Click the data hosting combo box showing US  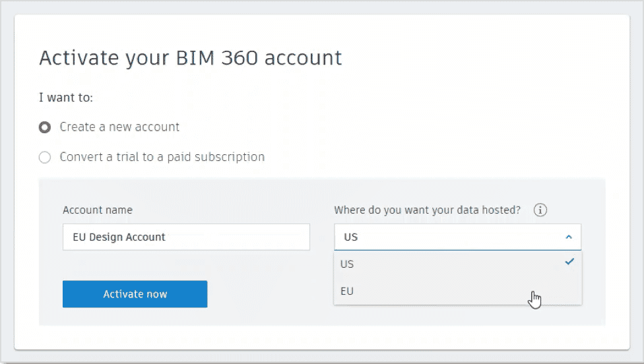[449, 237]
